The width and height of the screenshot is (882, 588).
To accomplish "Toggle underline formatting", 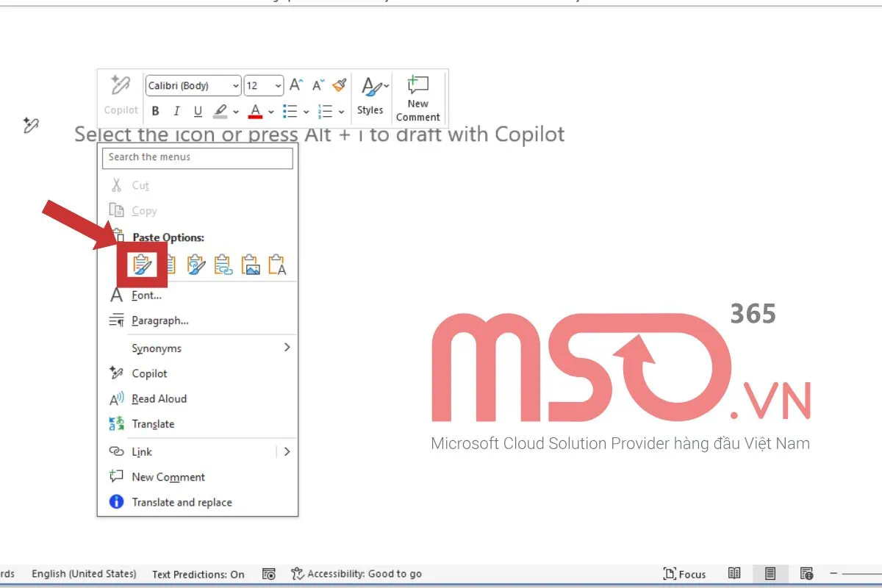I will (x=197, y=111).
